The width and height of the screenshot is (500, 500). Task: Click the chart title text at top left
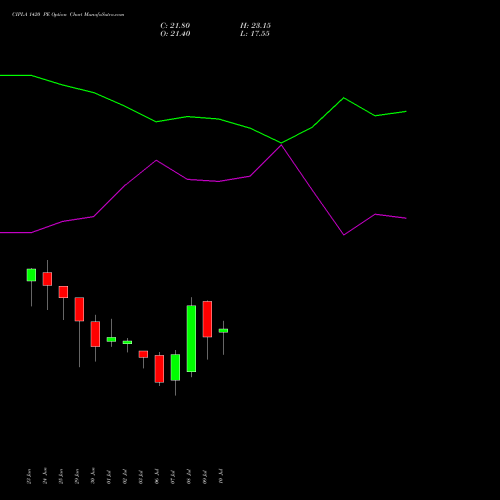[68, 15]
